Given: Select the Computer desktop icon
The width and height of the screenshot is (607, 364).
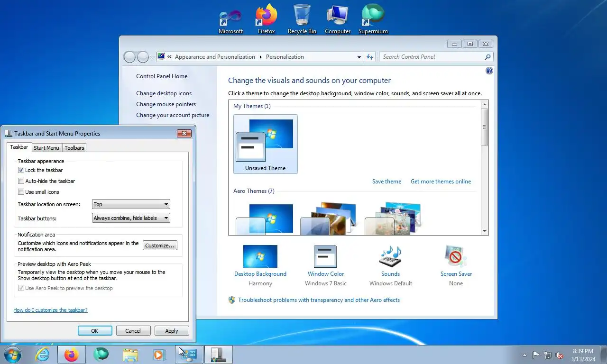Looking at the screenshot, I should (x=338, y=19).
